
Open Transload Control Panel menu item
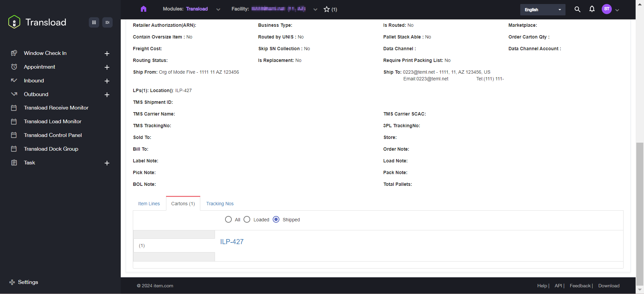click(x=53, y=135)
